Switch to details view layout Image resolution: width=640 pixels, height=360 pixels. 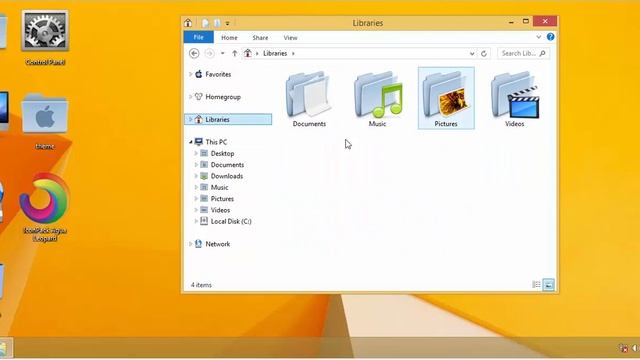[536, 284]
